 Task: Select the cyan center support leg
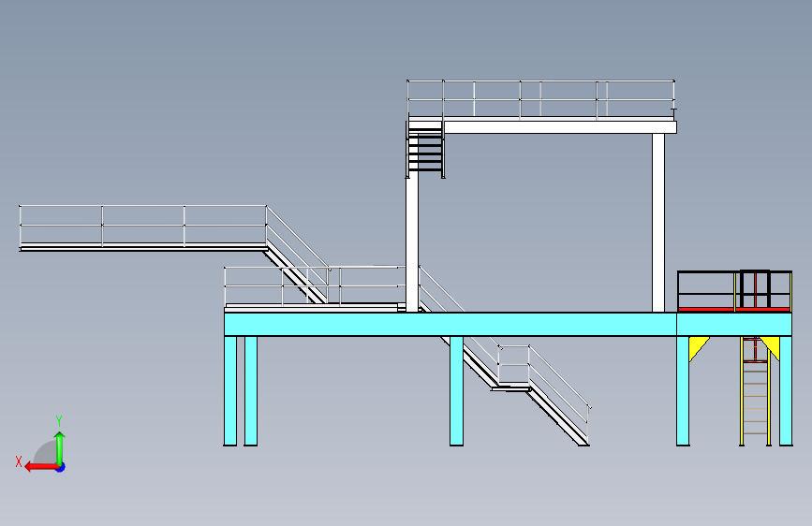pos(456,391)
